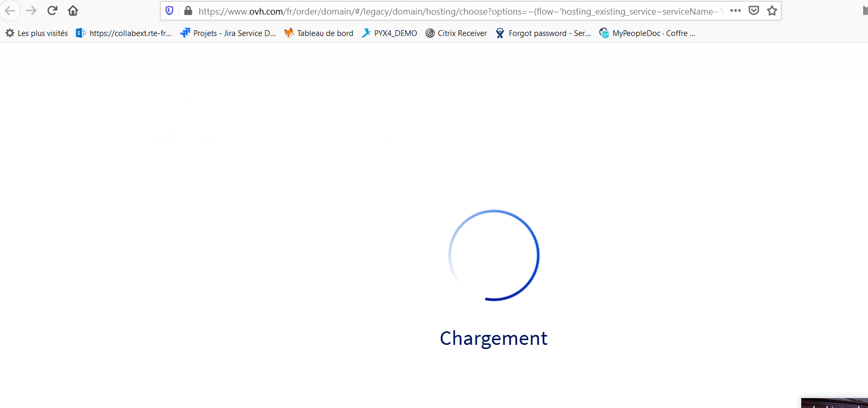This screenshot has height=408, width=868.
Task: Bookmark this page with the star
Action: (772, 10)
